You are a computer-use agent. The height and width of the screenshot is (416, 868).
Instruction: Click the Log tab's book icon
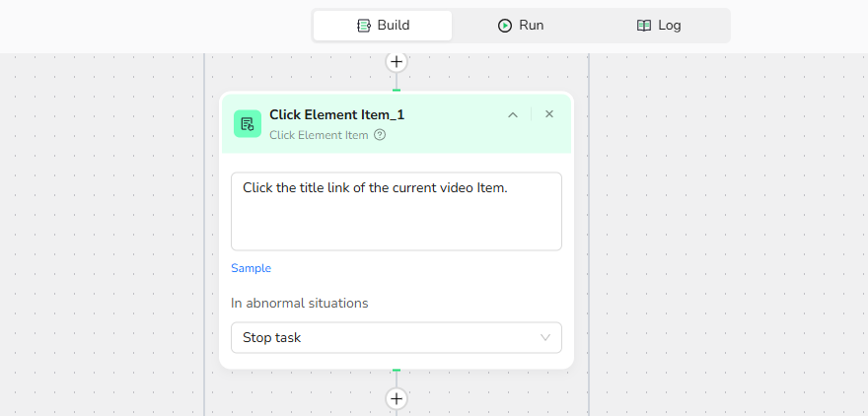(x=644, y=26)
